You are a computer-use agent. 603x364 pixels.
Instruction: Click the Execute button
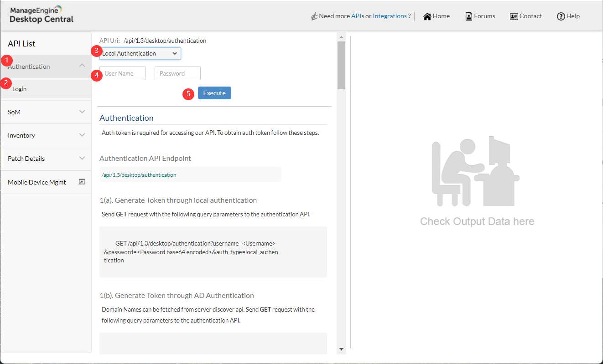pos(214,93)
